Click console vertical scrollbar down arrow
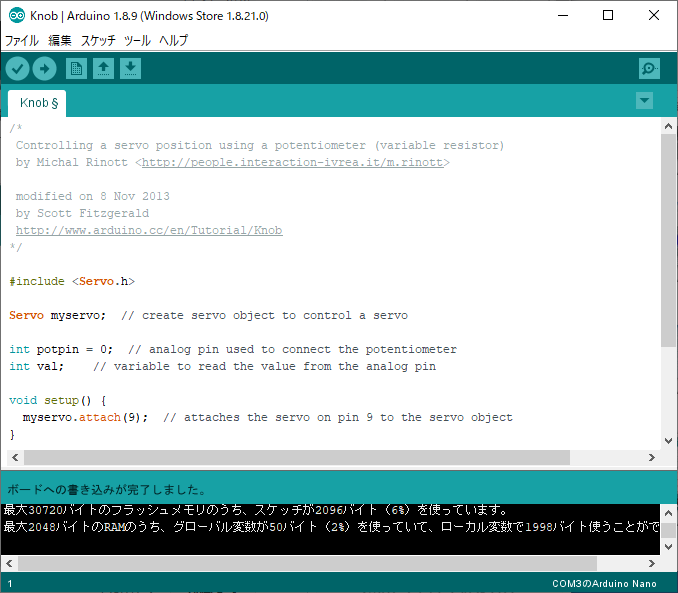 click(668, 547)
